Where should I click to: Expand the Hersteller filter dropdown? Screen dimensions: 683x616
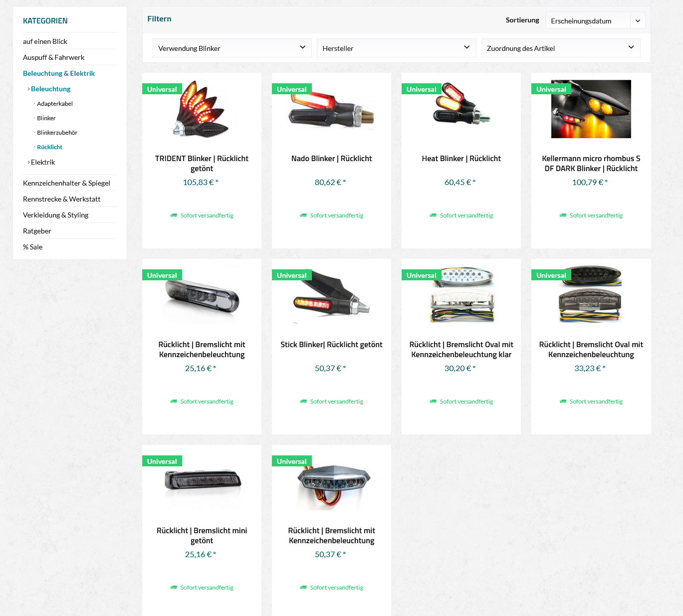(x=396, y=48)
